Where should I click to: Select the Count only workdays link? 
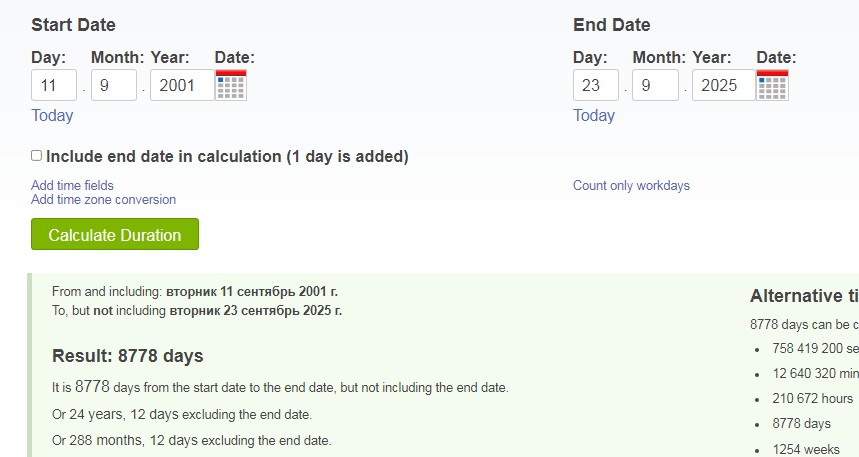(631, 185)
